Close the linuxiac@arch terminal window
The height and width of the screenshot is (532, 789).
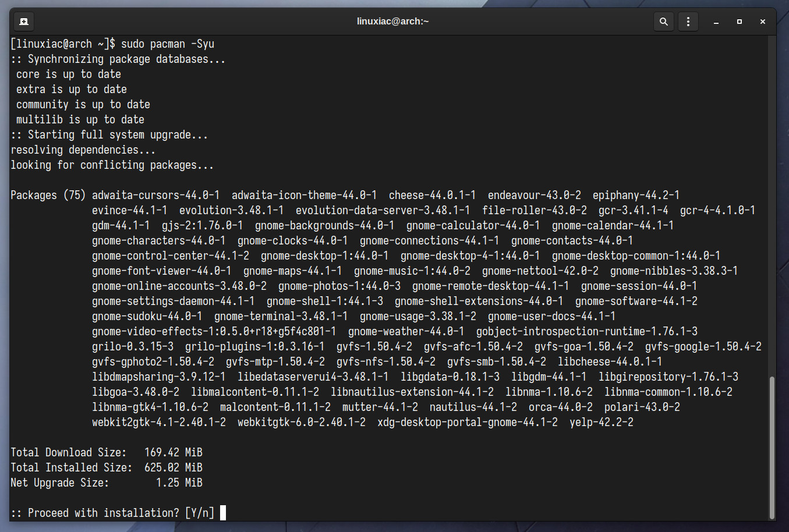tap(763, 22)
